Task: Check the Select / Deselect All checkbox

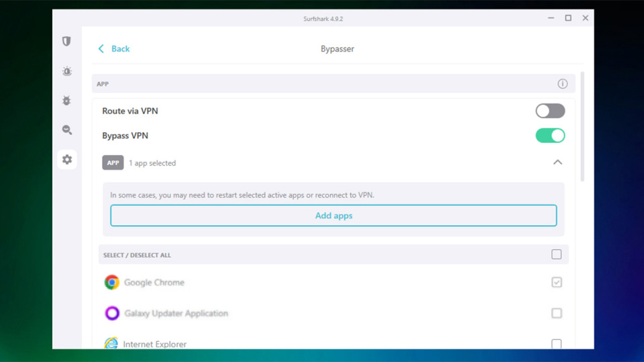Action: pos(557,255)
